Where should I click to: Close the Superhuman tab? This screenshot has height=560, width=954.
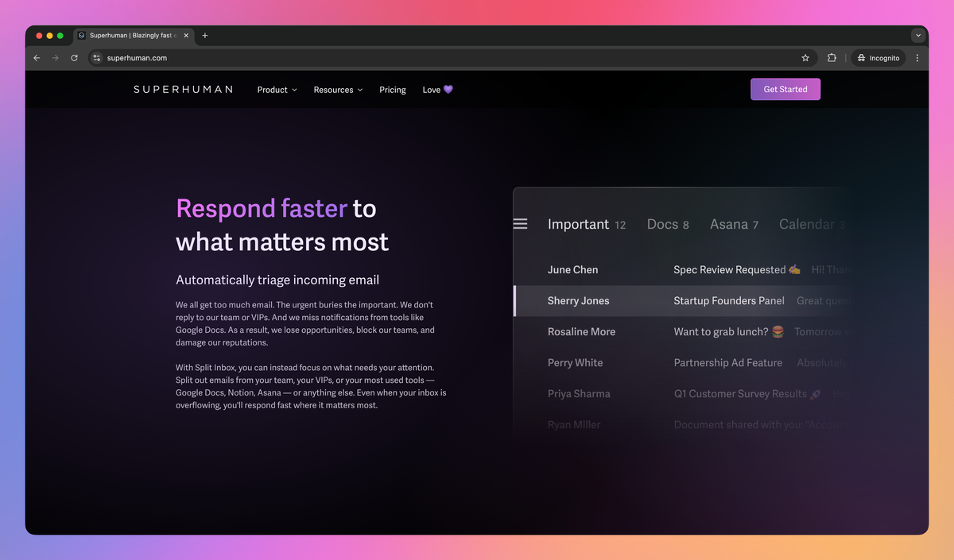coord(186,36)
